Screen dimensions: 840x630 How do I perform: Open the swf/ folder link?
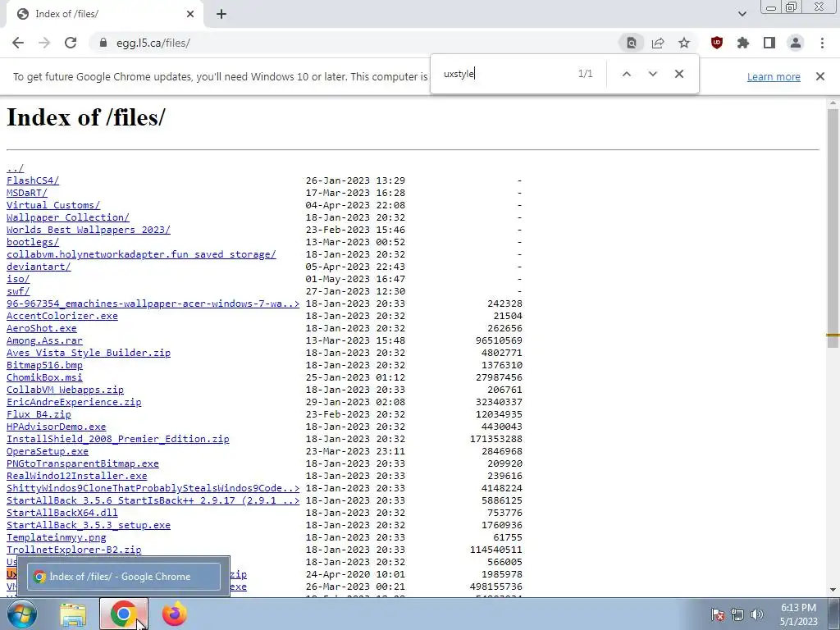pos(18,291)
